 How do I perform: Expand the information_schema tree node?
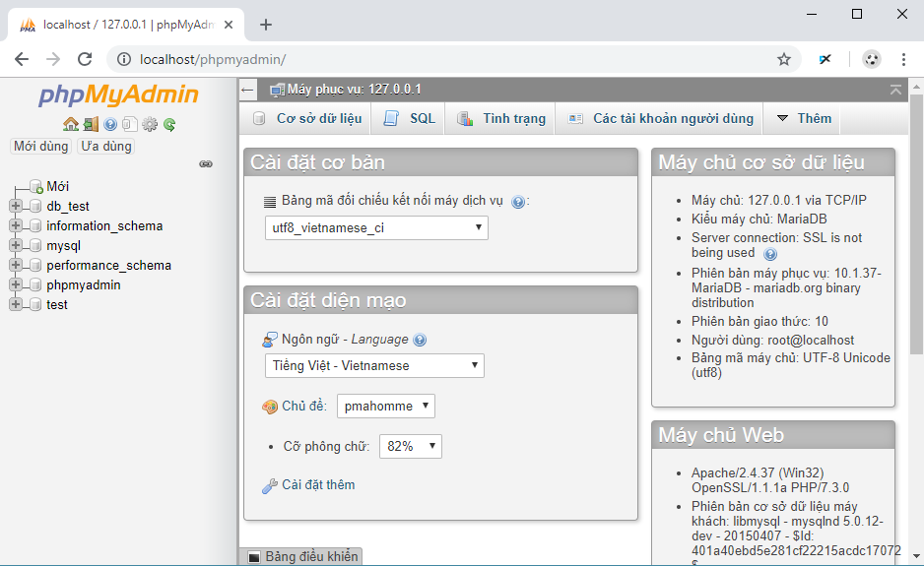click(x=16, y=225)
